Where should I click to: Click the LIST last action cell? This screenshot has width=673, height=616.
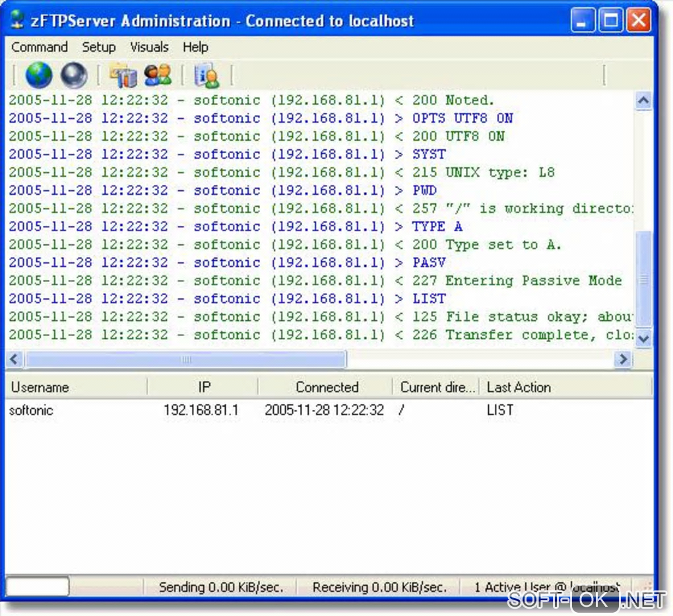500,410
